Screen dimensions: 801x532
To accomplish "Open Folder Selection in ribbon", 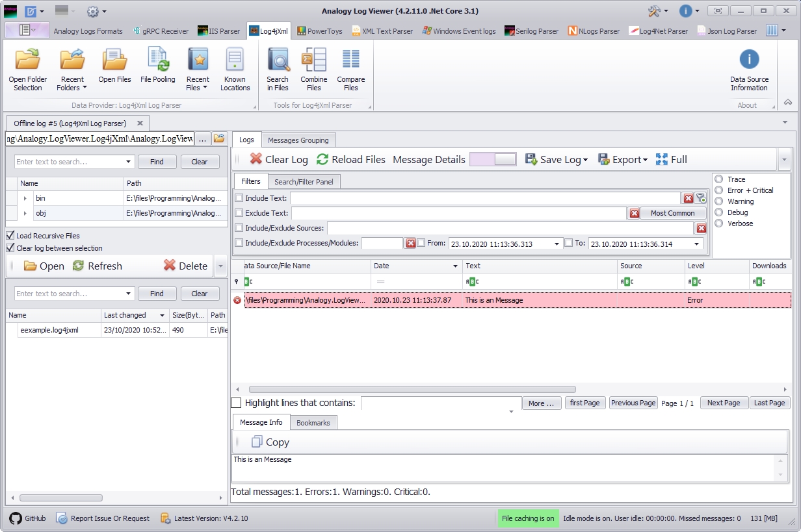I will [28, 69].
